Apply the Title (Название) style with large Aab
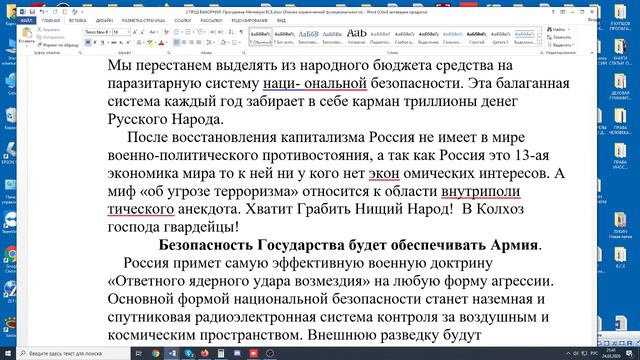The height and width of the screenshot is (360, 640). click(x=356, y=37)
